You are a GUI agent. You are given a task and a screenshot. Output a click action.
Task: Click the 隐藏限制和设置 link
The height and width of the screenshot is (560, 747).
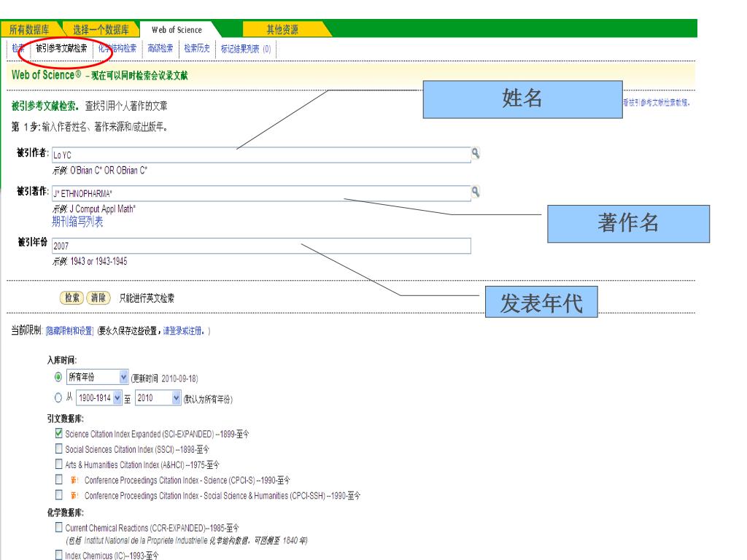(69, 331)
